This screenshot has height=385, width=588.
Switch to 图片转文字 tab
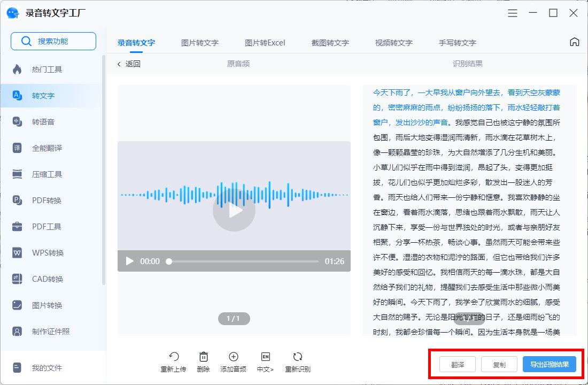click(x=200, y=42)
